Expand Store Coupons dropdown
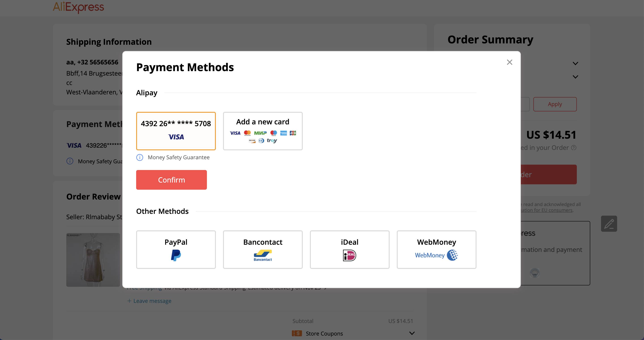This screenshot has width=644, height=340. pos(412,333)
